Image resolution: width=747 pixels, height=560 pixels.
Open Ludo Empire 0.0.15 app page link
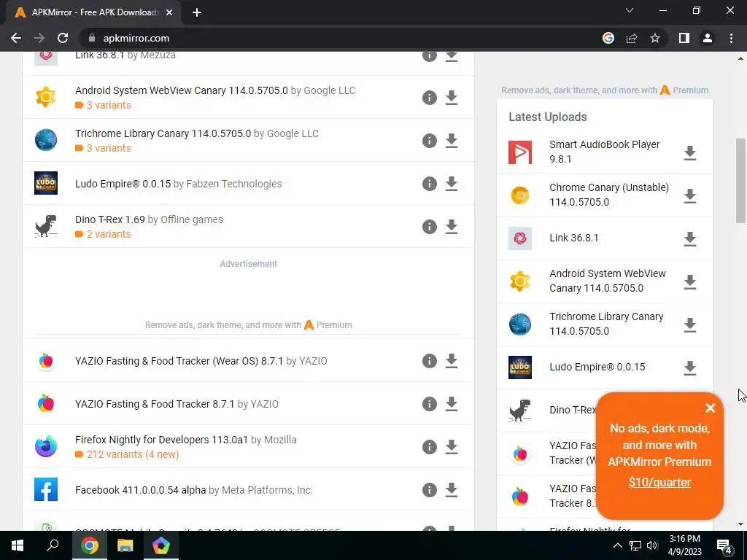tap(123, 184)
